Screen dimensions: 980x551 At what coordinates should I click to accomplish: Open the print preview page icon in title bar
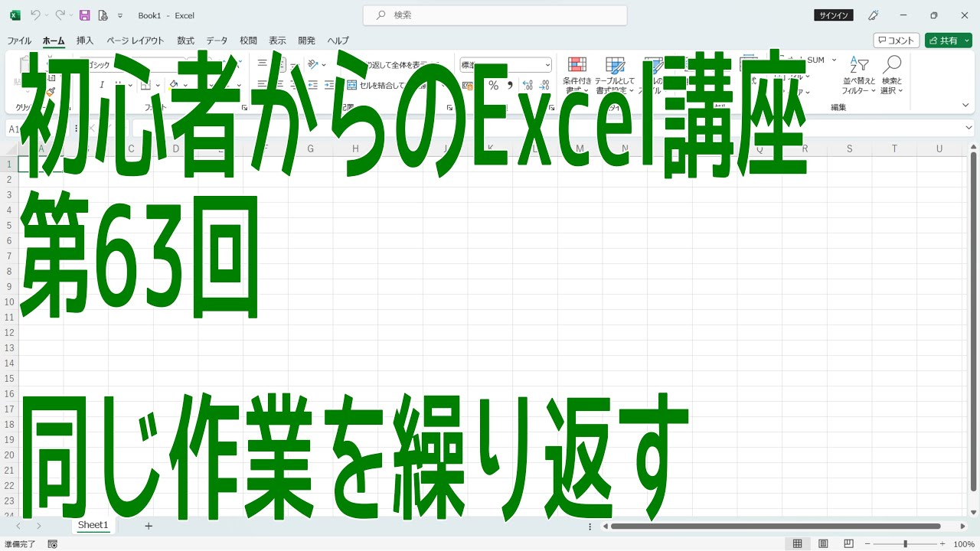103,15
